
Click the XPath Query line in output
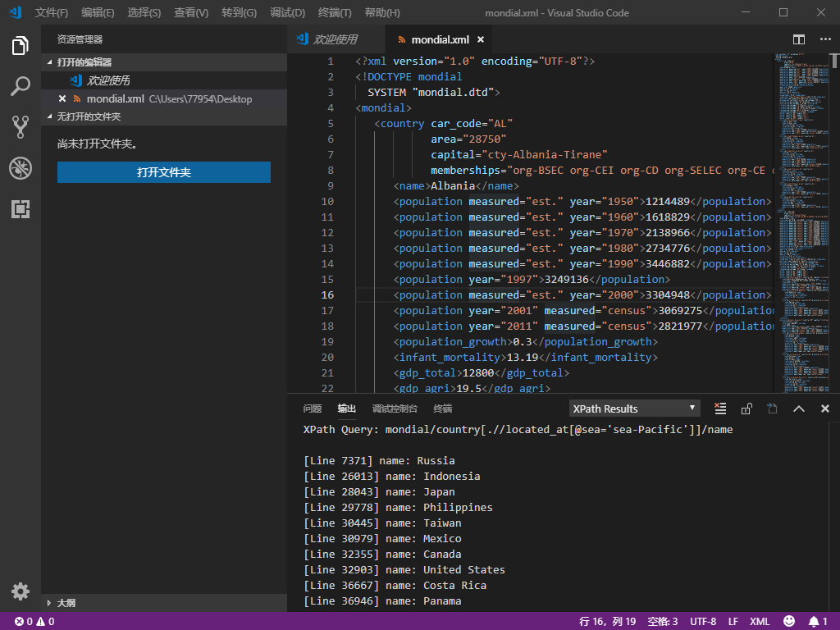pos(518,430)
